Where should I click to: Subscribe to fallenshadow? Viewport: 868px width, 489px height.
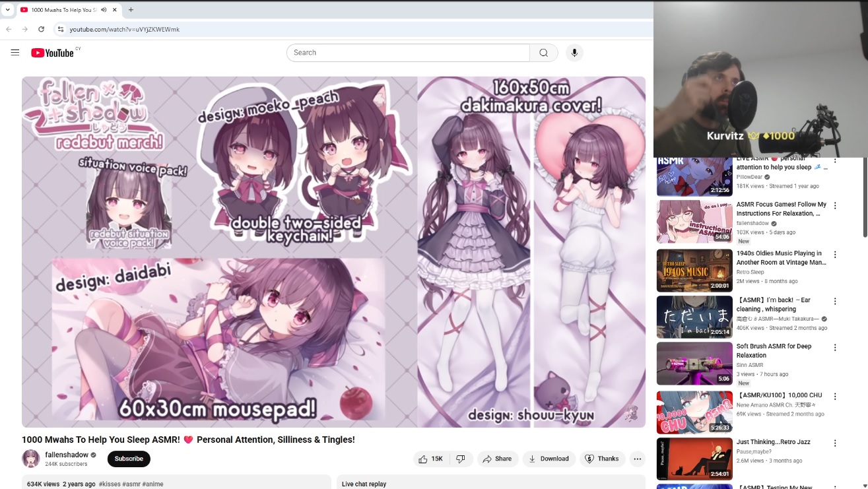click(129, 459)
